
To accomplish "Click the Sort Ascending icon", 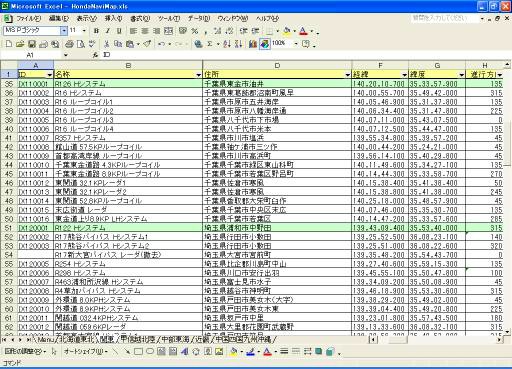I will [x=227, y=44].
